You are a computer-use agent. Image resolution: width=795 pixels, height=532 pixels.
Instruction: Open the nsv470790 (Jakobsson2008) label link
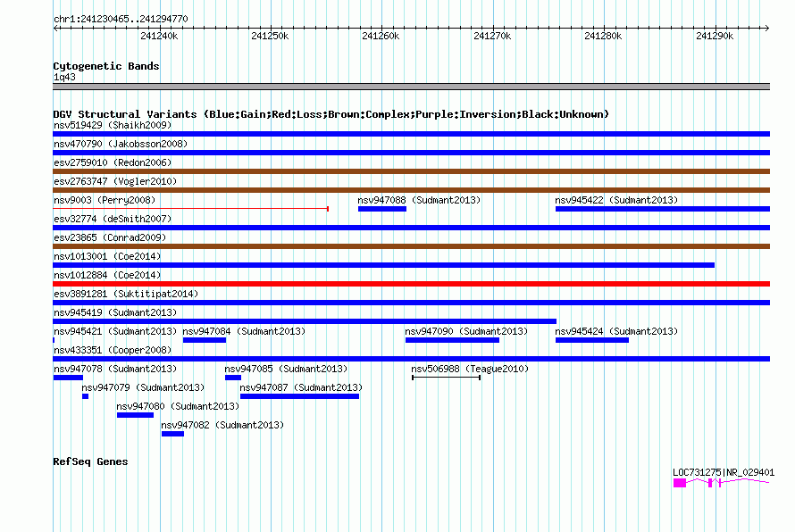pos(121,144)
